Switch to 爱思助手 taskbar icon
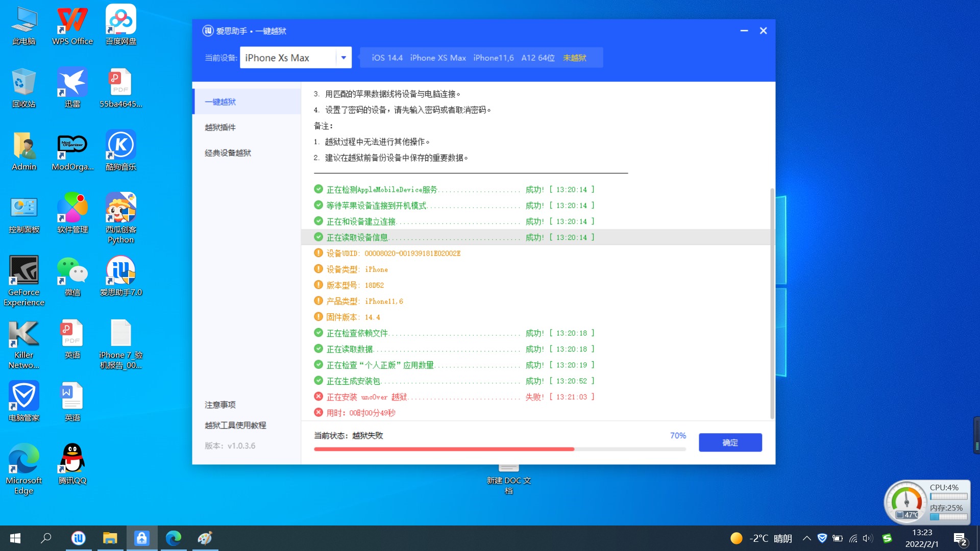 [79, 538]
